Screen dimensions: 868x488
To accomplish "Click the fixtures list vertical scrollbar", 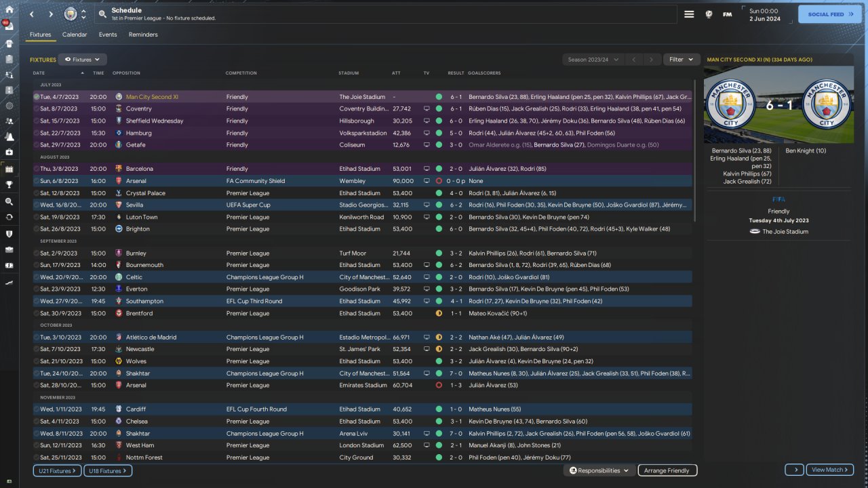I will 695,149.
